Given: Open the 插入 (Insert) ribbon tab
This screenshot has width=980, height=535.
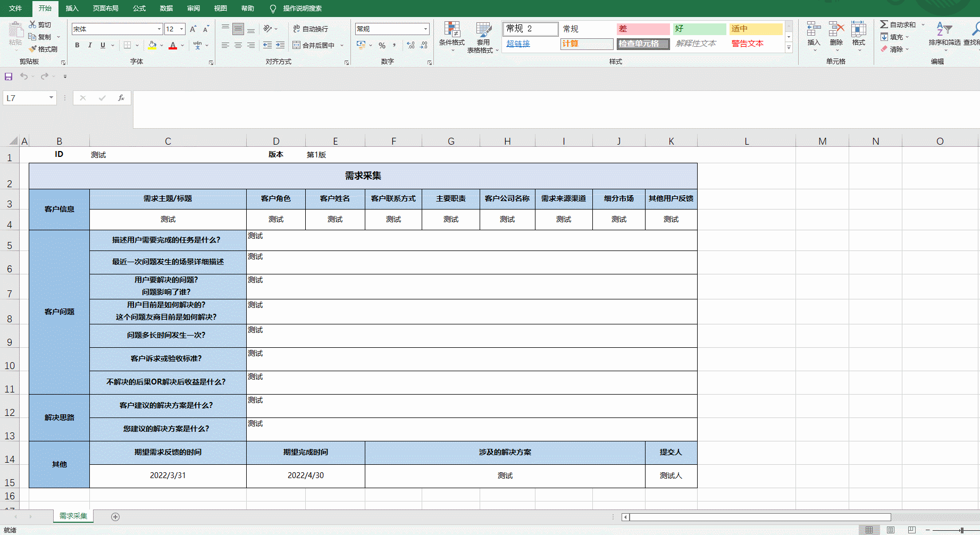Looking at the screenshot, I should click(72, 9).
